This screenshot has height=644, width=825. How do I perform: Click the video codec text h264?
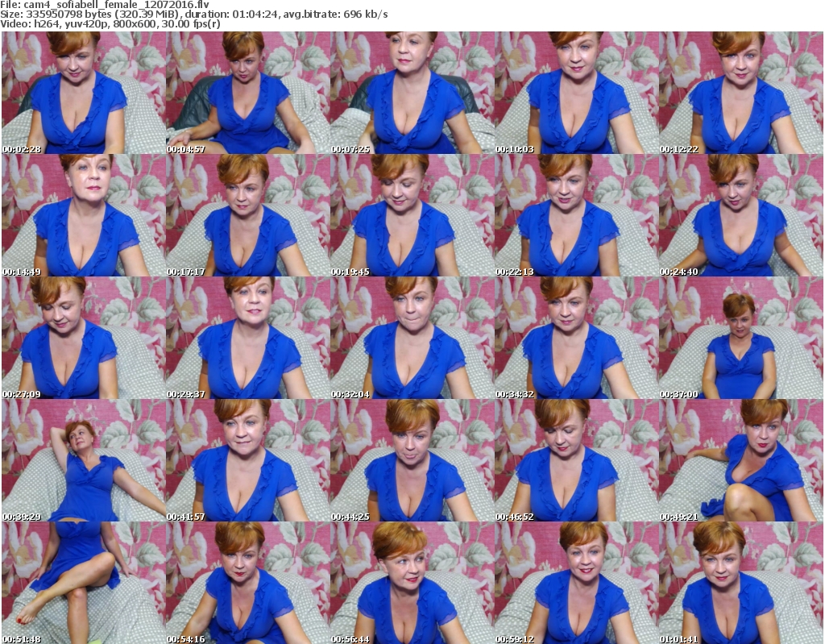coord(45,23)
